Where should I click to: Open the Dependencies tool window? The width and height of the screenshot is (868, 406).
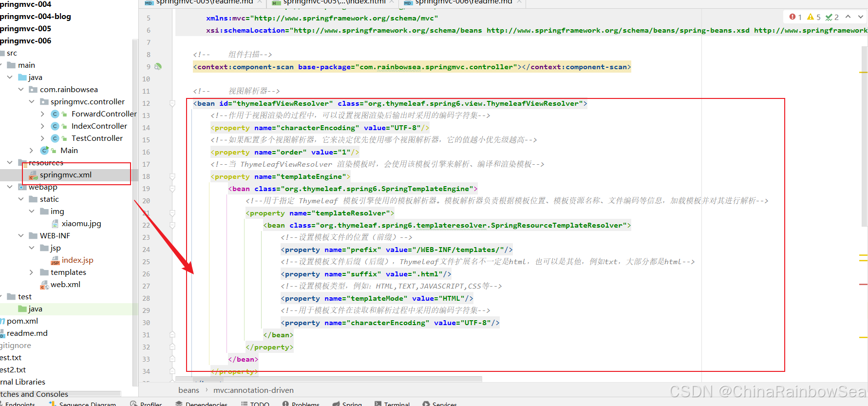[202, 403]
